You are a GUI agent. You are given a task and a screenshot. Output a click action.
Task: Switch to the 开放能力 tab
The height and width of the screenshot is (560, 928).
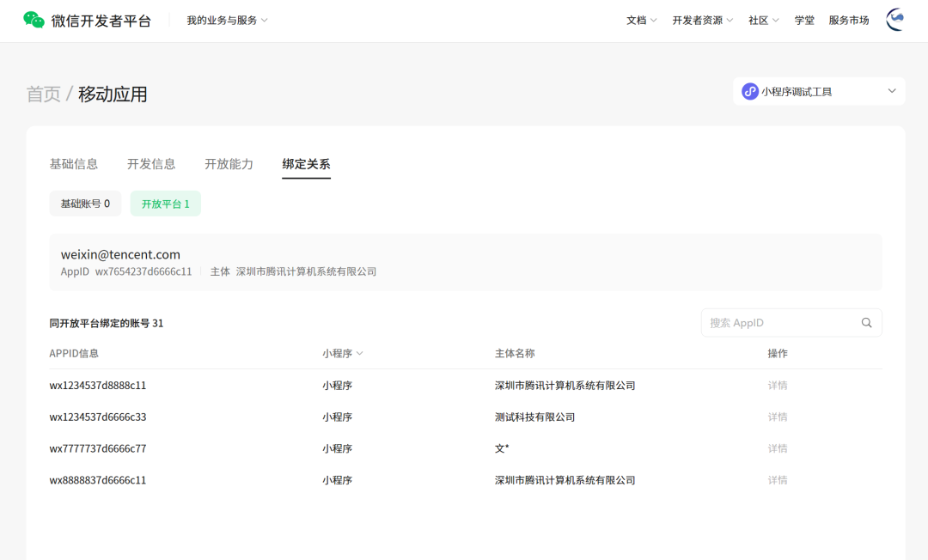click(x=229, y=164)
